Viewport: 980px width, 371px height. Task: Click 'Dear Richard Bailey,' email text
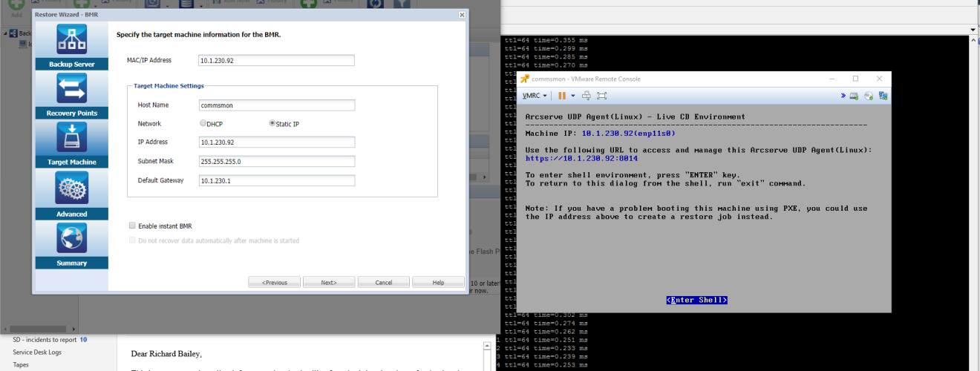point(166,353)
